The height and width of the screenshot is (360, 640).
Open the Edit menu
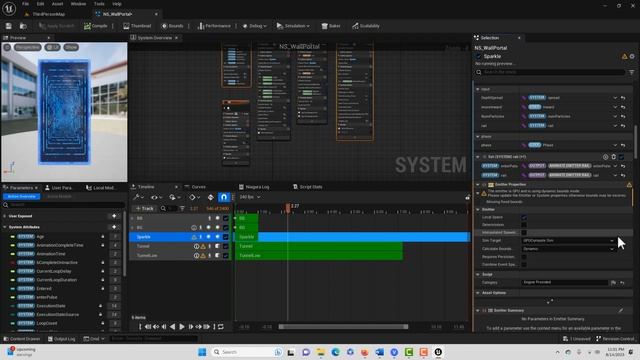(40, 4)
